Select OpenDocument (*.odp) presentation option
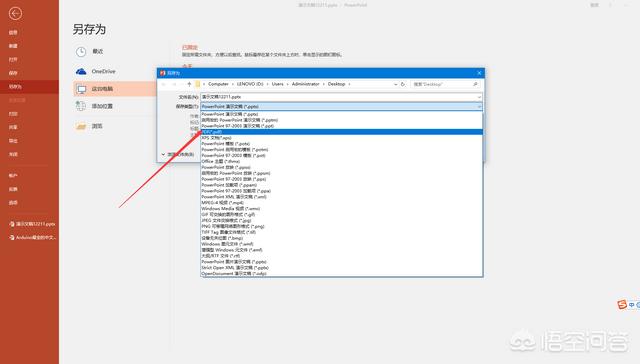Screen dimensions: 640x364 coord(342,273)
